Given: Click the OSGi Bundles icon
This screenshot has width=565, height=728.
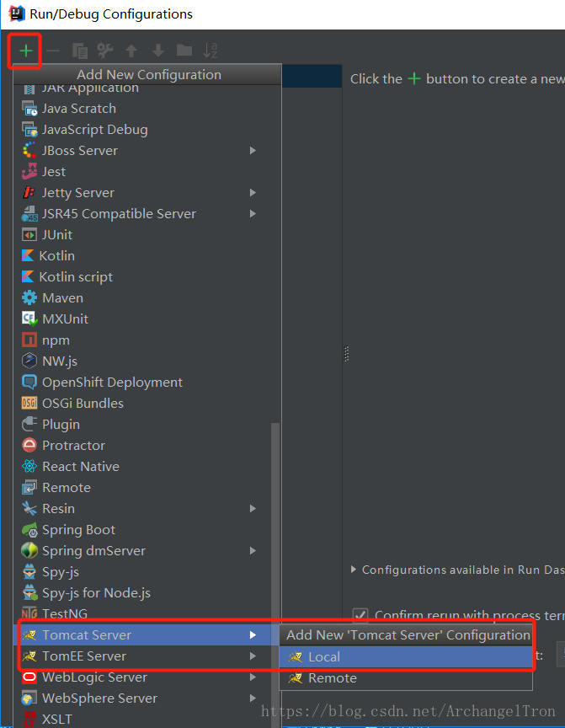Looking at the screenshot, I should coord(29,403).
